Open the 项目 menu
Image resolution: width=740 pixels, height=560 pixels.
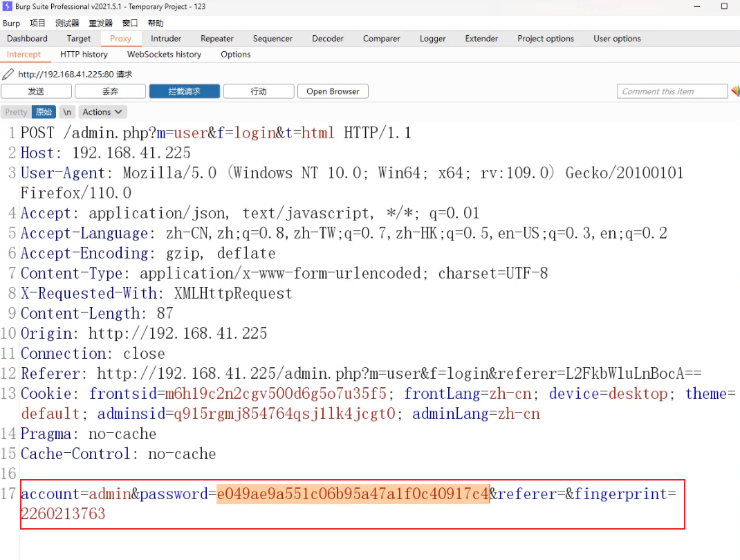coord(37,23)
